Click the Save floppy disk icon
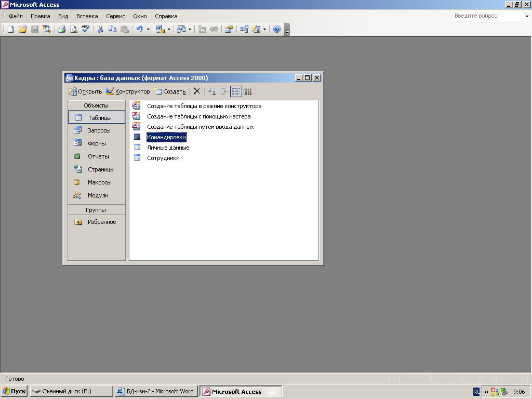Screen dimensions: 532x399 (x=35, y=29)
